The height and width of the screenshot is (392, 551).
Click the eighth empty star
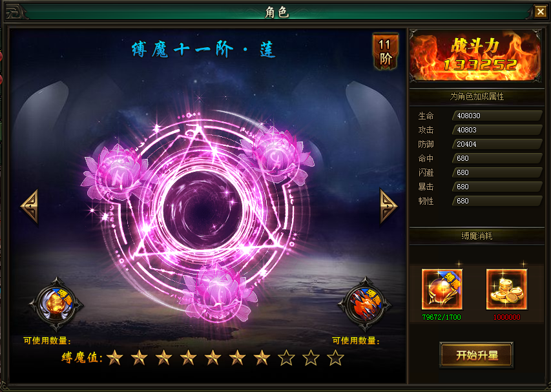pyautogui.click(x=286, y=358)
